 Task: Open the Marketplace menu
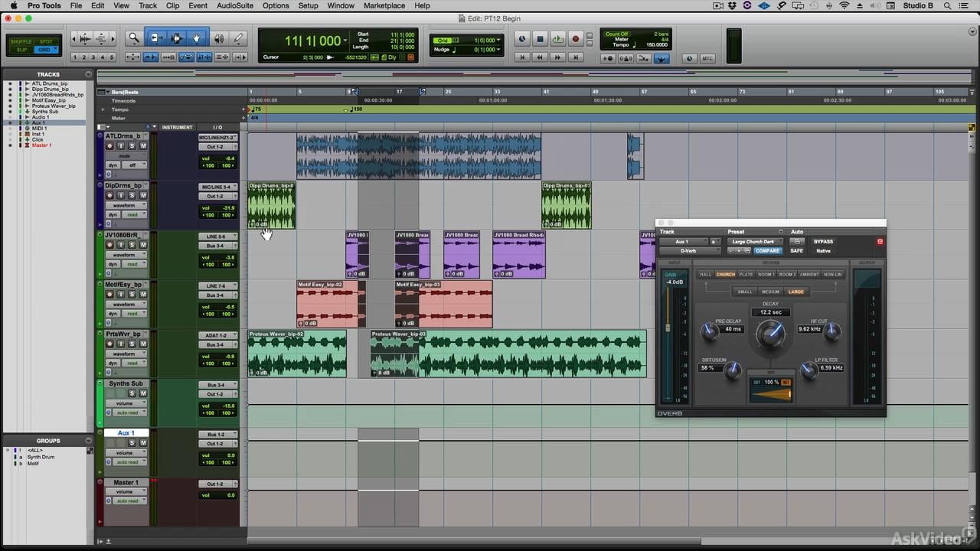384,5
